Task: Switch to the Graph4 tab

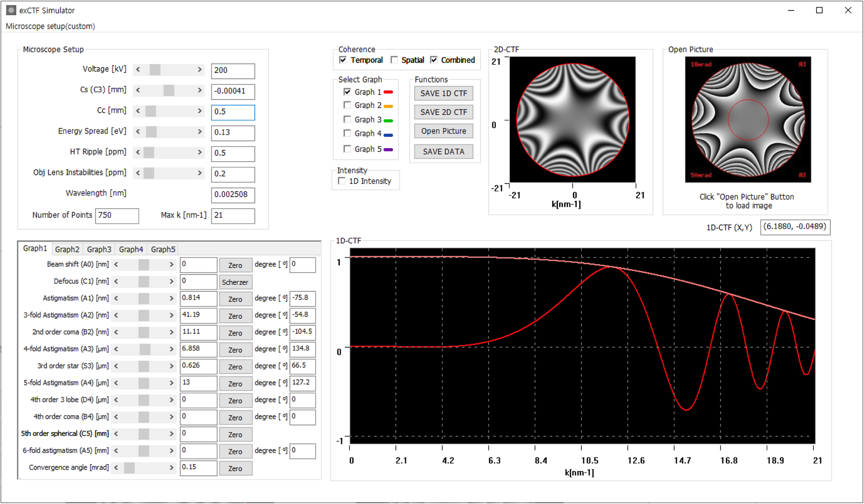Action: click(x=131, y=250)
